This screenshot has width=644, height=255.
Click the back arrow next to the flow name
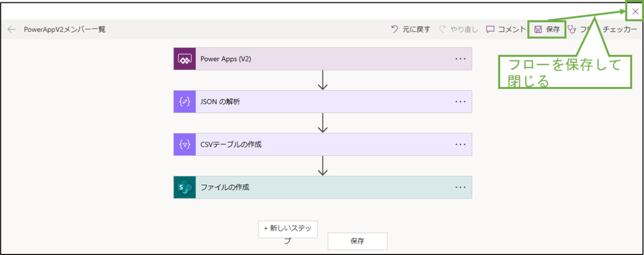(11, 30)
